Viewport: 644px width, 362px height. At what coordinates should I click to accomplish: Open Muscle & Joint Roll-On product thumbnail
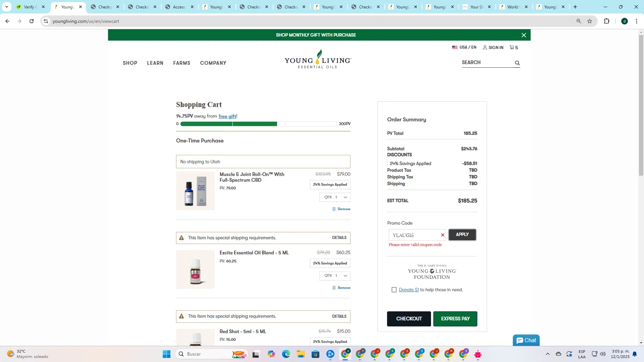[x=195, y=191]
